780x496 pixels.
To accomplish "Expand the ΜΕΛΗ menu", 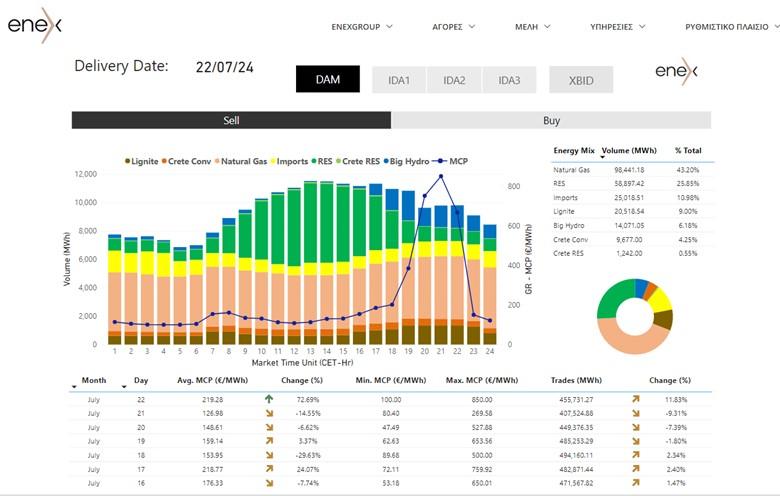I will (x=532, y=27).
